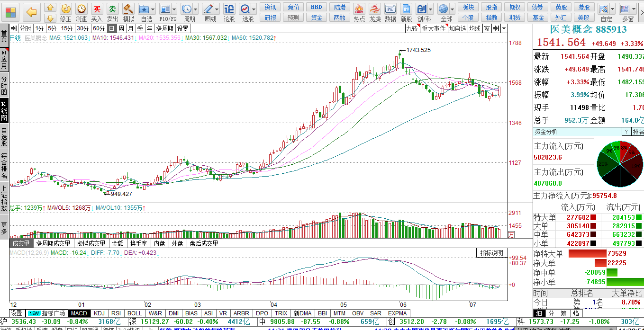The height and width of the screenshot is (330, 644).
Task: Click the 买入 (buy) toolbar icon
Action: pyautogui.click(x=97, y=9)
